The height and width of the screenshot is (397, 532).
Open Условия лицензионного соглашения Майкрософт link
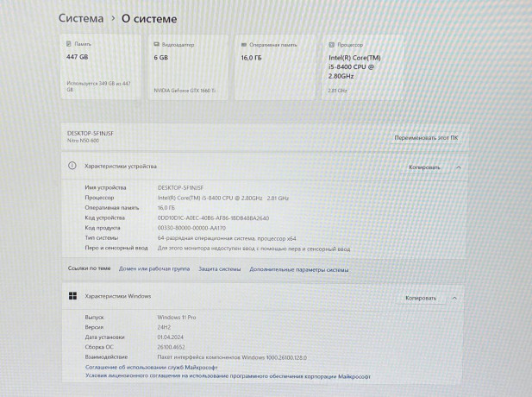pos(228,376)
